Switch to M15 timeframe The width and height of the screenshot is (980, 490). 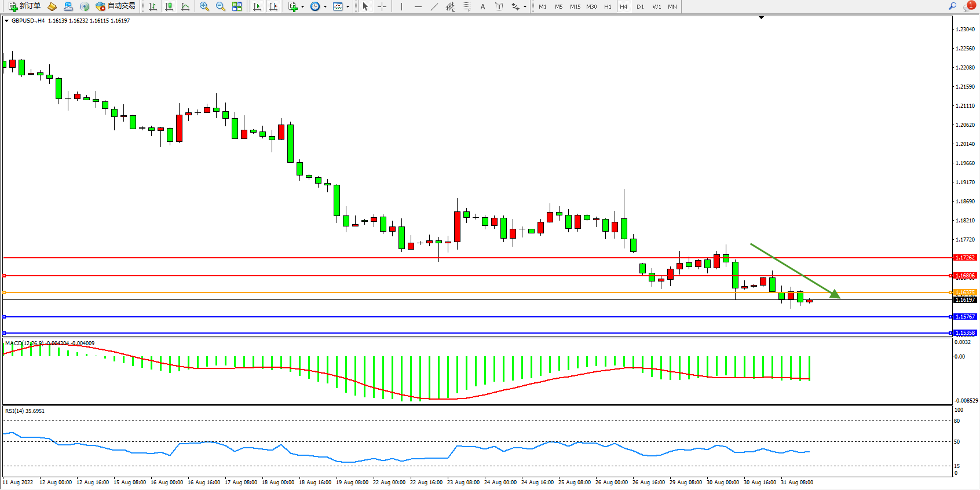click(x=575, y=6)
